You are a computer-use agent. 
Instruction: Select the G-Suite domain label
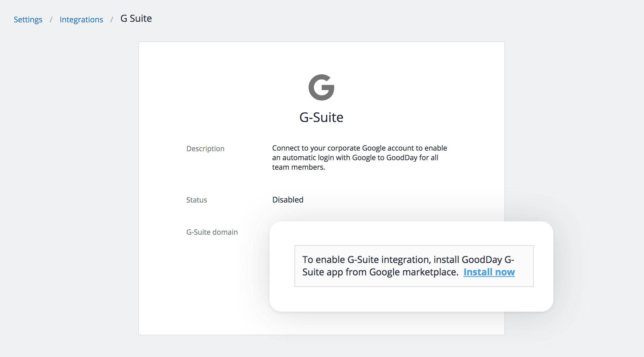click(212, 232)
